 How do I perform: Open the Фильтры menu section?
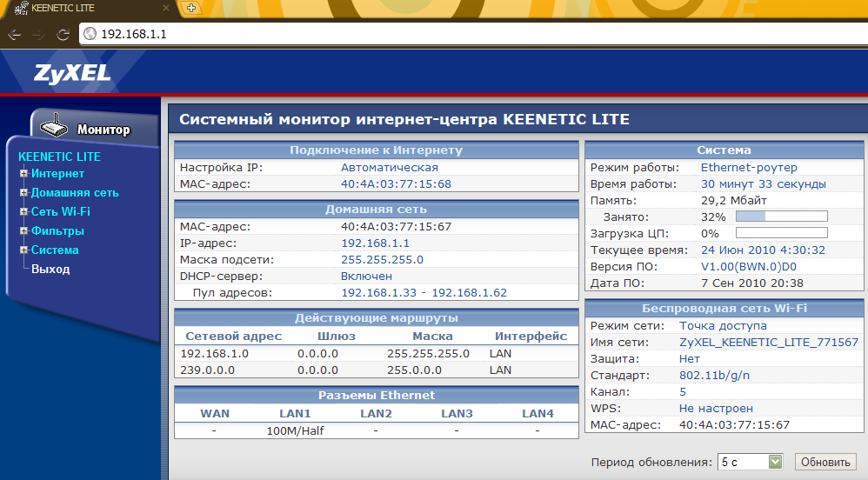pyautogui.click(x=57, y=230)
